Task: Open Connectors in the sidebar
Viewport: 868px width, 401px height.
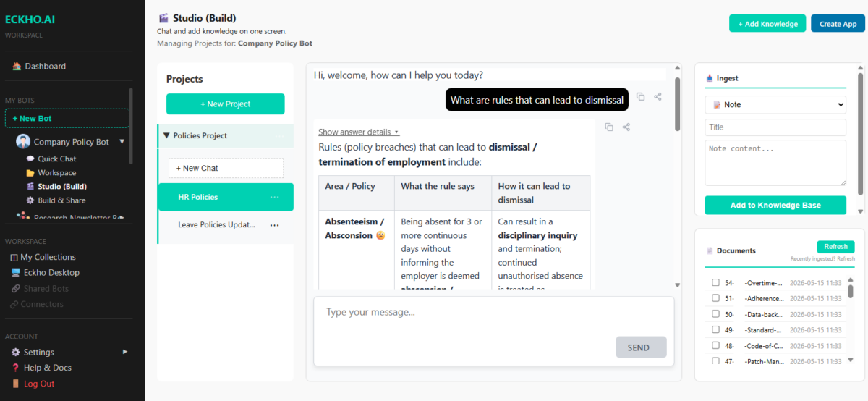Action: 37,304
